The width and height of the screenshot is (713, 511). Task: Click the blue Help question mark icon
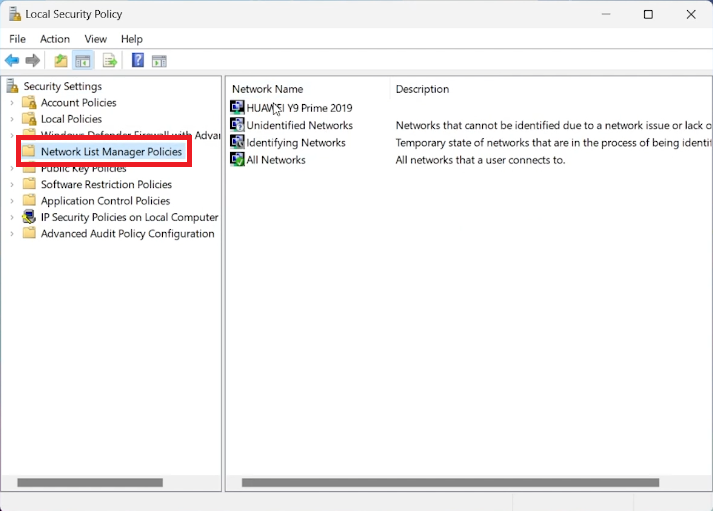tap(138, 61)
